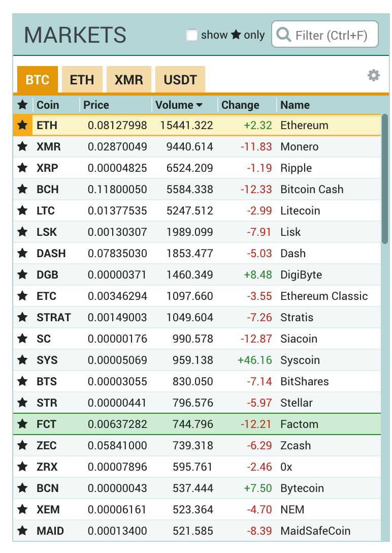Star the SYS Syscoin market
The width and height of the screenshot is (392, 553).
(22, 360)
